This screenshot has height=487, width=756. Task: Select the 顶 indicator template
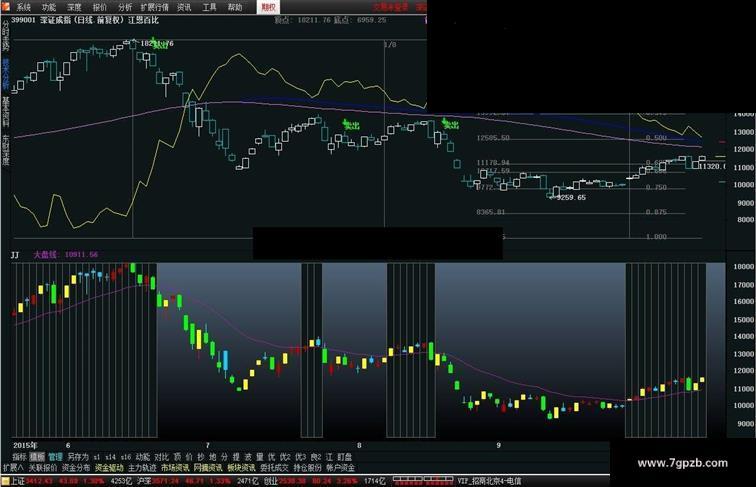177,457
